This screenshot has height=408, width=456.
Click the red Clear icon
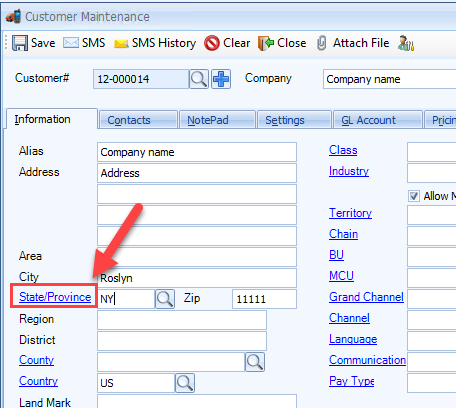212,43
